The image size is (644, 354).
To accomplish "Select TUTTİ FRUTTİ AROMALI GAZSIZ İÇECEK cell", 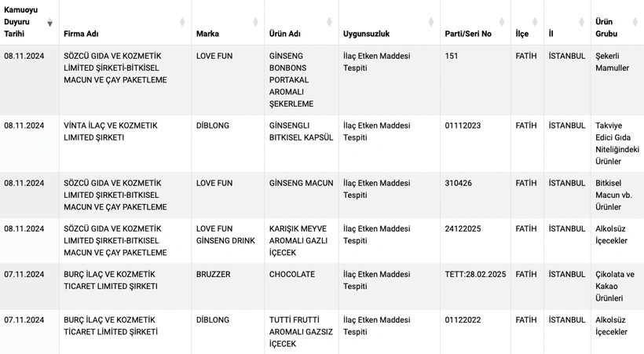I will pos(302,332).
